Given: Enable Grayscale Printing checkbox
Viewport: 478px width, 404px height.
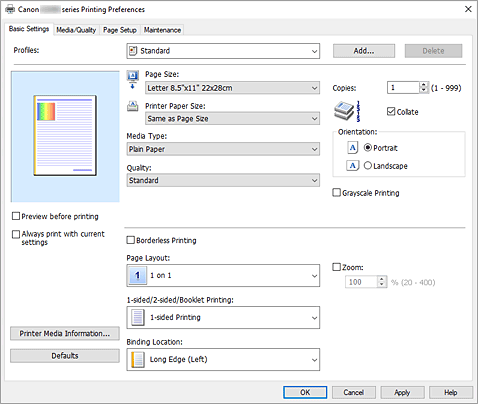Looking at the screenshot, I should point(337,193).
